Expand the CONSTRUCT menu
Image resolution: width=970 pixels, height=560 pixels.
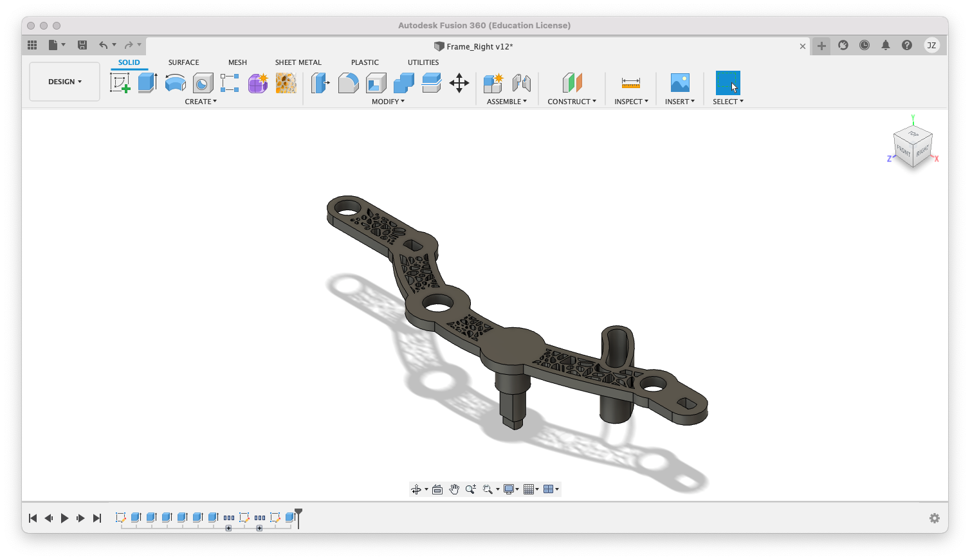tap(572, 102)
